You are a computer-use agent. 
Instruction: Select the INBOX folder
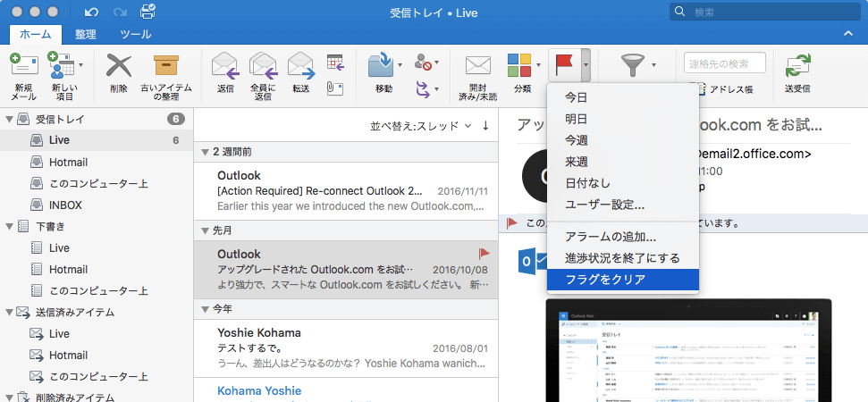pos(97,205)
